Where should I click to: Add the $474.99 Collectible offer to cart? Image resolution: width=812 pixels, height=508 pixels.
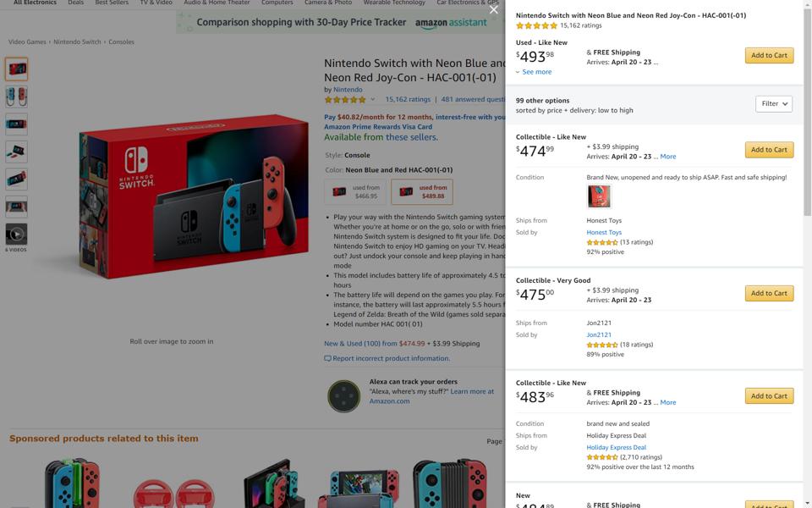point(769,150)
